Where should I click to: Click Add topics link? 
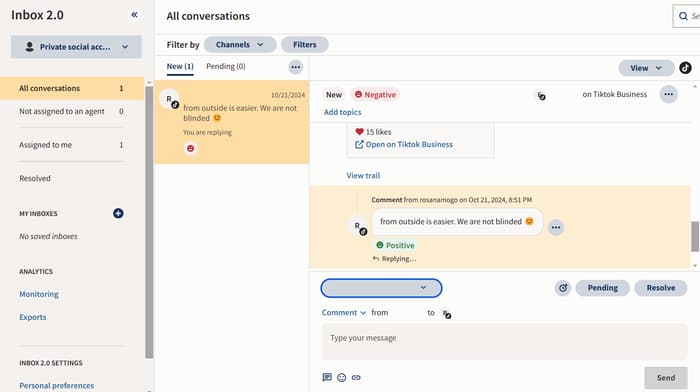point(342,112)
